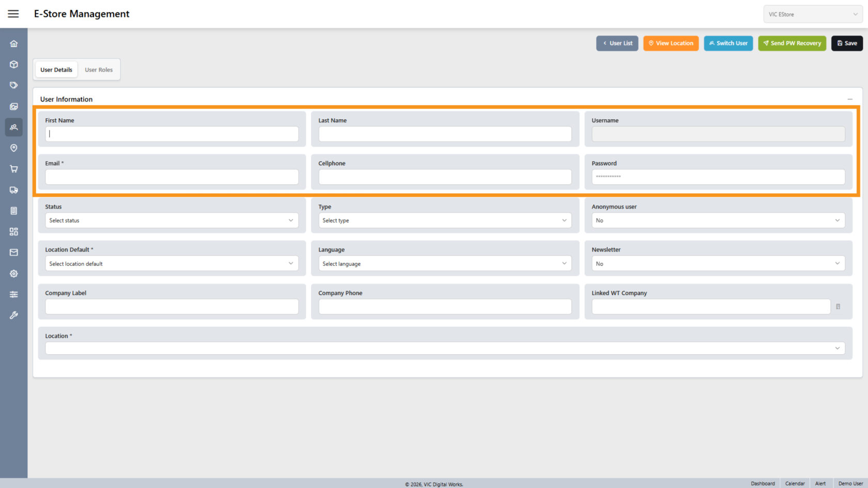This screenshot has height=488, width=868.
Task: Click the price tag icon in sidebar
Action: 14,85
